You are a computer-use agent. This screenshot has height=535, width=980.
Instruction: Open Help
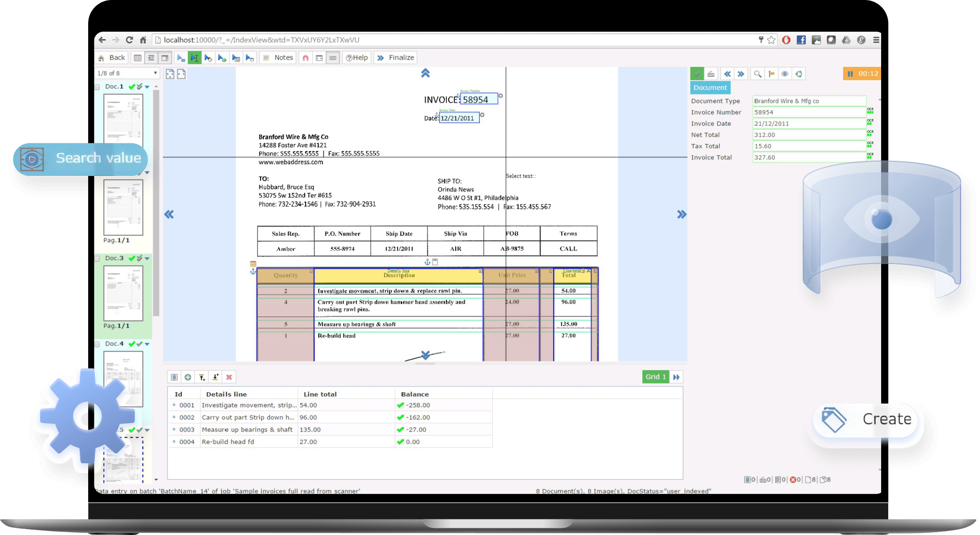pos(357,58)
